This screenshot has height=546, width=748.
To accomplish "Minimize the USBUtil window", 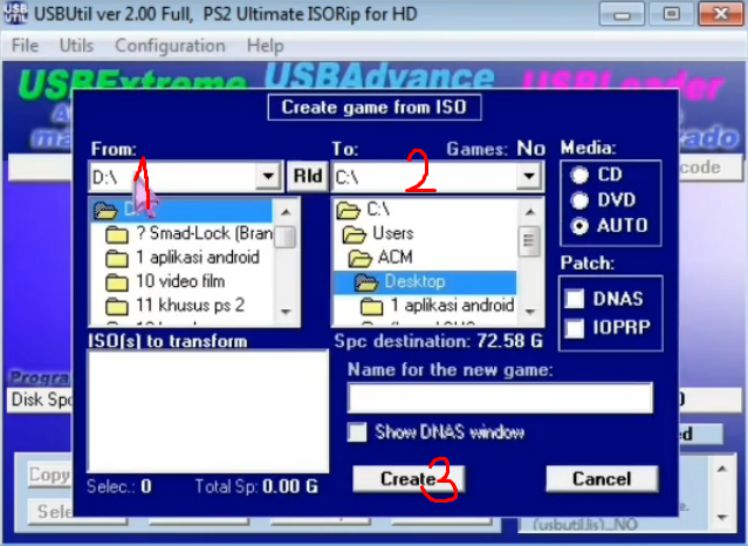I will tap(622, 14).
